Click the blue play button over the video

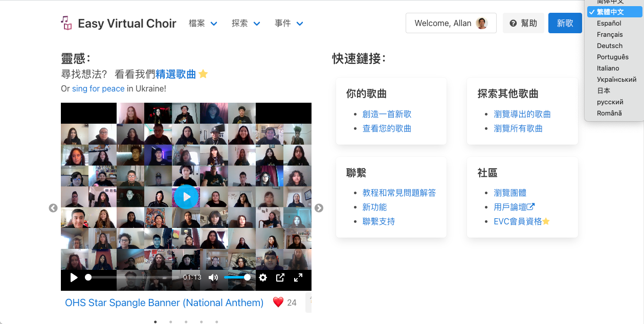point(186,197)
